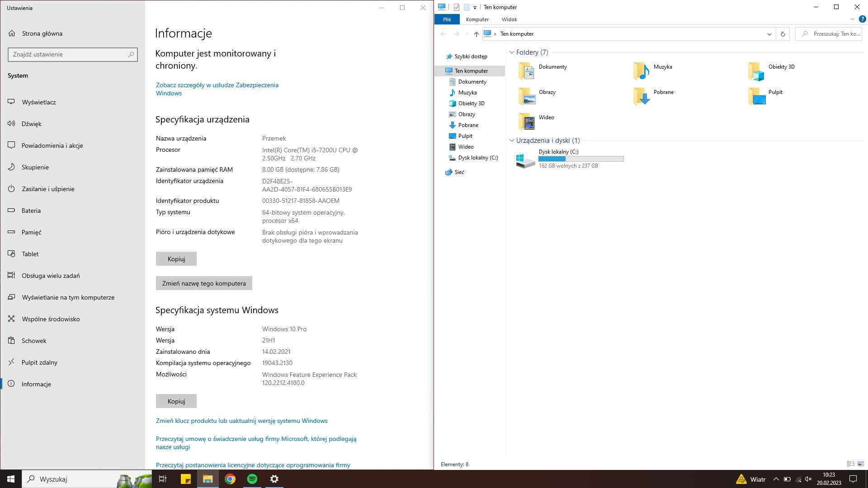Open Windows Start menu
The height and width of the screenshot is (488, 868).
11,479
